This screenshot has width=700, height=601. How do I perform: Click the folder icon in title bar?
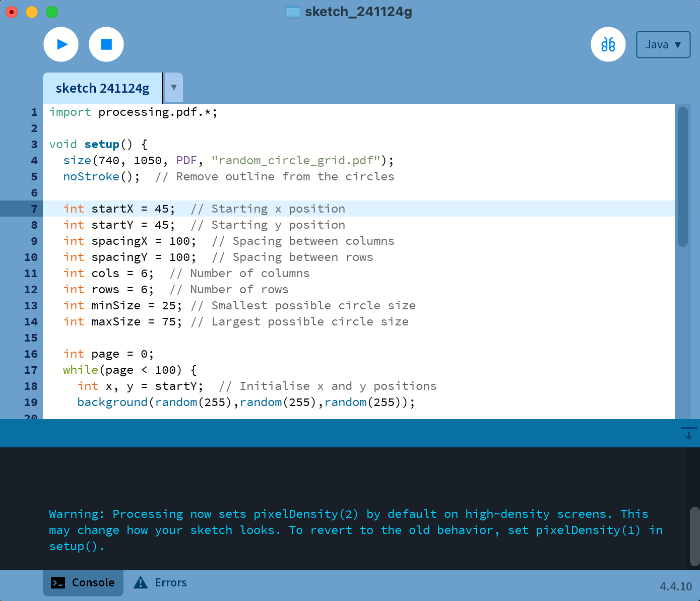[293, 12]
